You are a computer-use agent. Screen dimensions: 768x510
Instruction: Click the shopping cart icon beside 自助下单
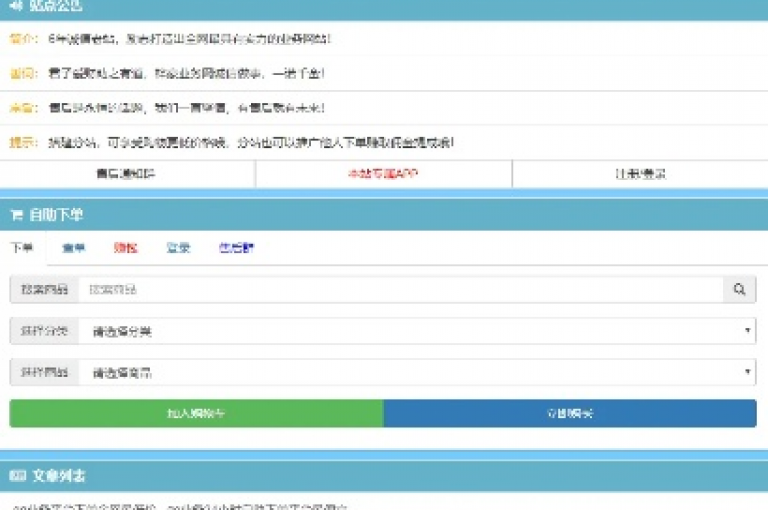point(17,215)
